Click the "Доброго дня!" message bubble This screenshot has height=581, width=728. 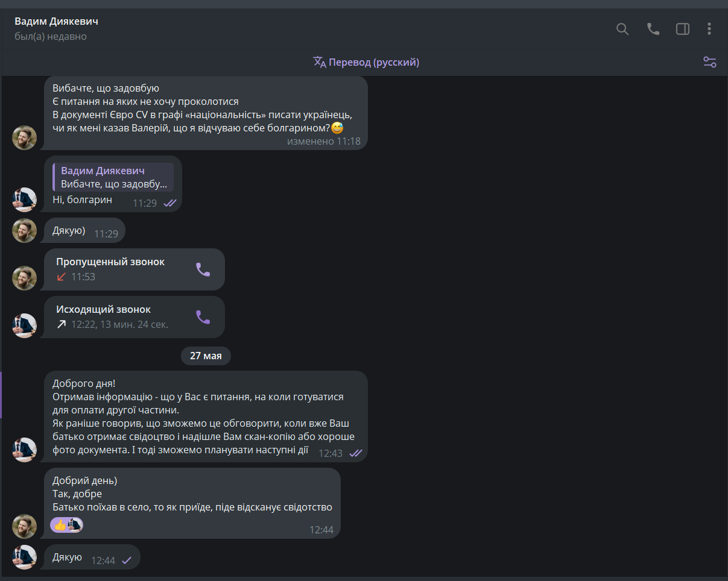(x=205, y=416)
